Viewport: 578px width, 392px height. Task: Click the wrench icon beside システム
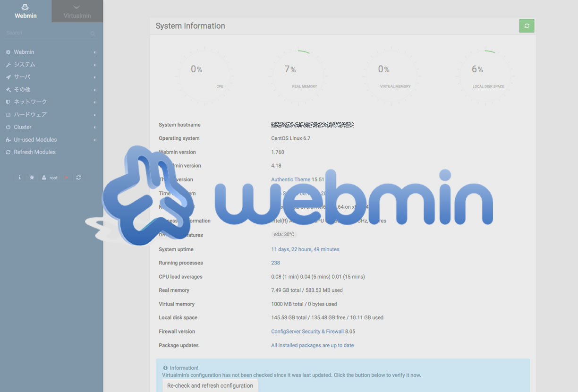coord(8,65)
